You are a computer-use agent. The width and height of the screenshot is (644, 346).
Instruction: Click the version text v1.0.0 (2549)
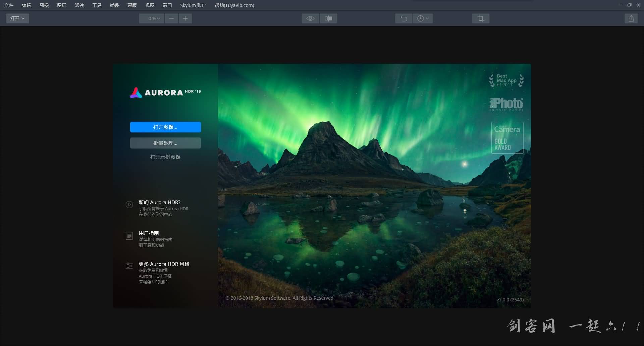coord(510,300)
